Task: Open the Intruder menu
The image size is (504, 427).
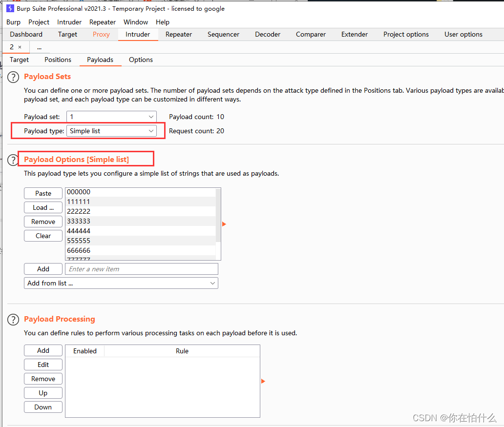Action: 69,22
